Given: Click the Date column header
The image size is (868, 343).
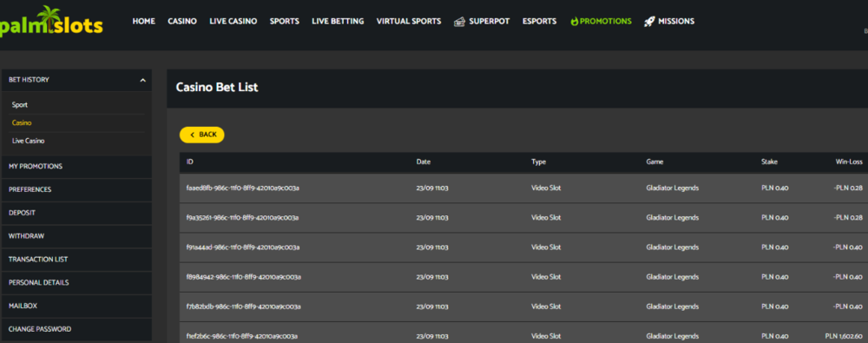Looking at the screenshot, I should click(424, 162).
